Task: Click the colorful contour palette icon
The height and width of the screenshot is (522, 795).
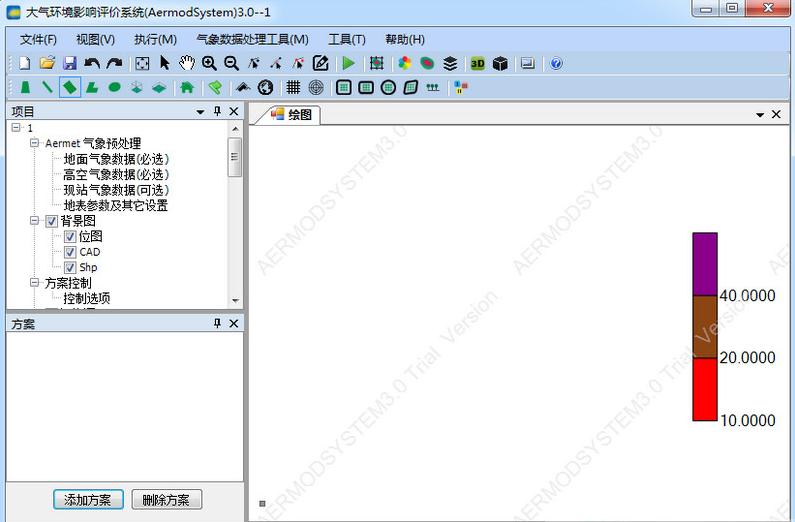Action: pos(405,63)
